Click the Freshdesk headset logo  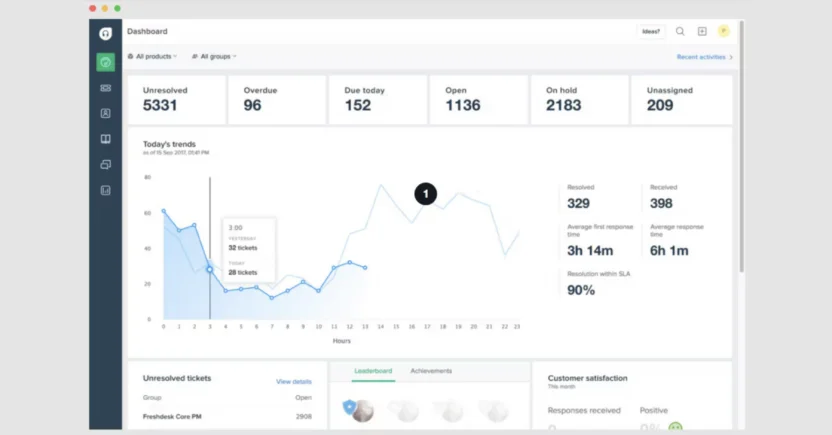click(x=105, y=33)
